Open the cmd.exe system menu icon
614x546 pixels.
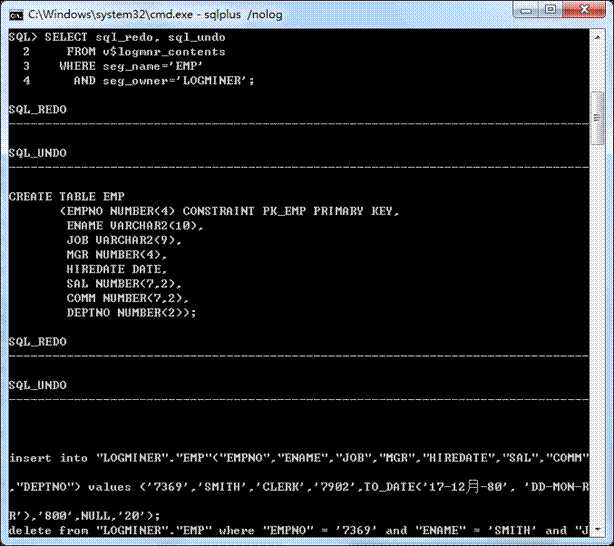click(16, 15)
